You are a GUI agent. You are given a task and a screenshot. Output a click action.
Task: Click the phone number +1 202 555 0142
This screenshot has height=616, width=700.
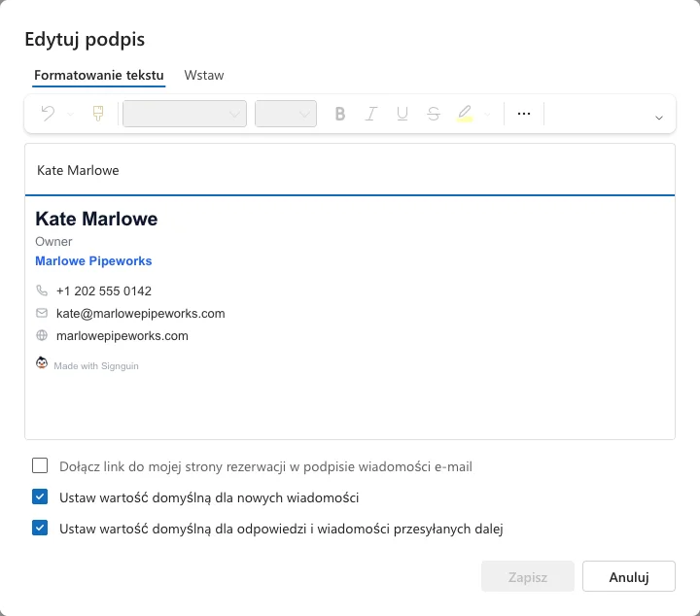(x=104, y=291)
